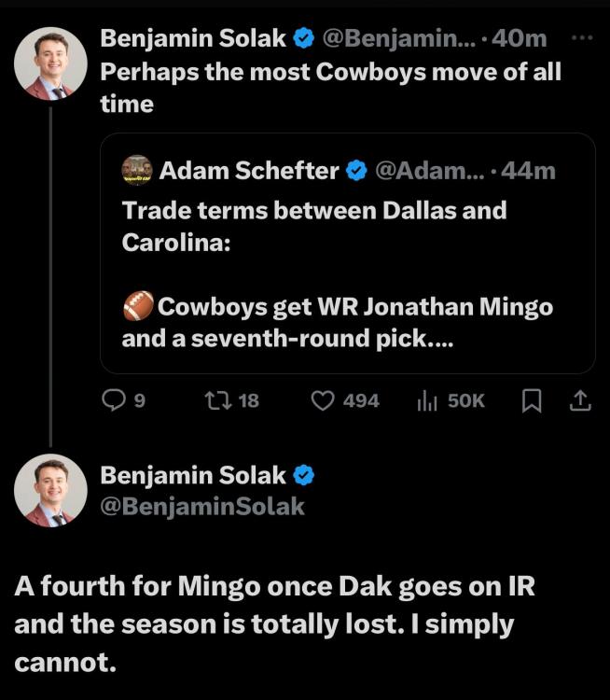
Task: Bookmark the Cowboys move tweet
Action: point(531,400)
